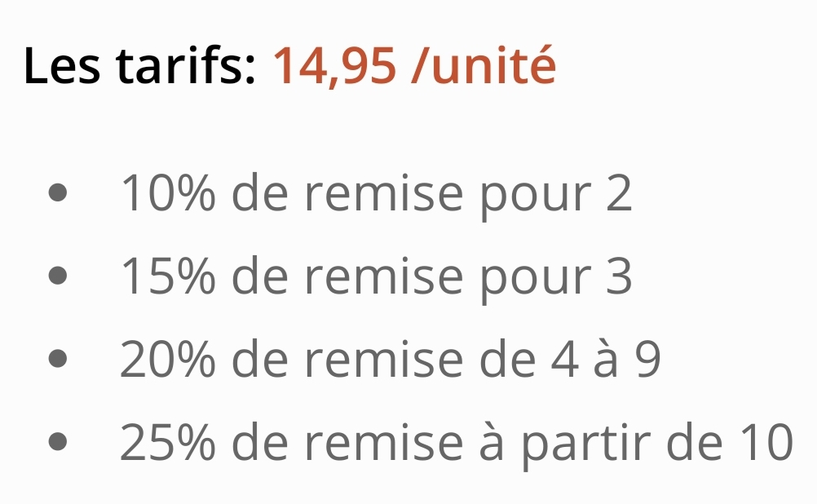Viewport: 817px width, 504px height.
Task: Click the "25%" discount percentage
Action: point(168,443)
